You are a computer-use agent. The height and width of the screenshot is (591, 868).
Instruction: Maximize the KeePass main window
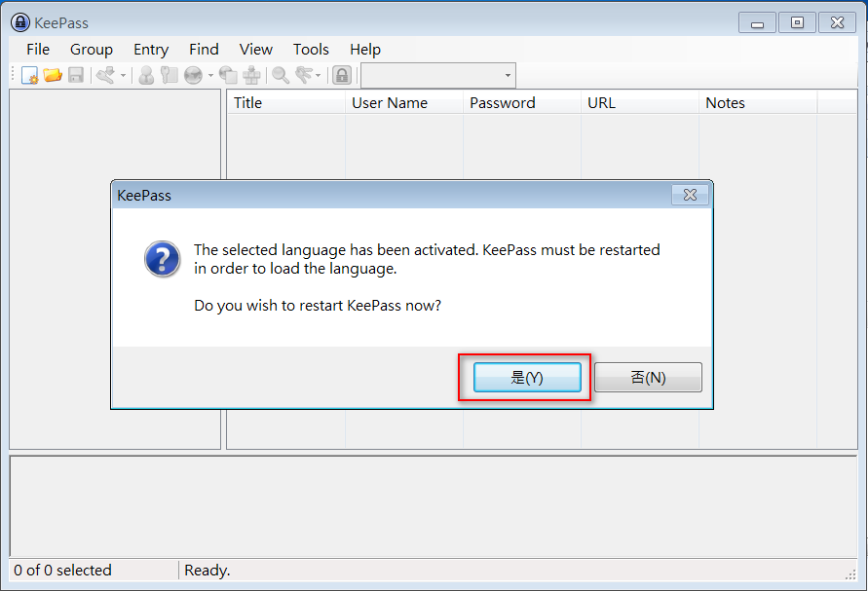tap(797, 22)
